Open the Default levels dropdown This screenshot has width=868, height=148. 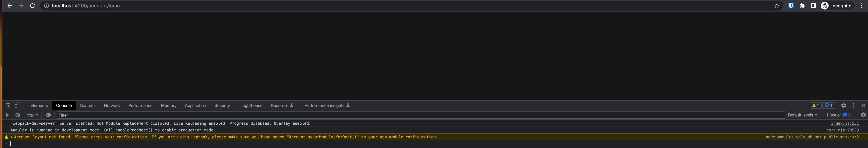click(802, 115)
